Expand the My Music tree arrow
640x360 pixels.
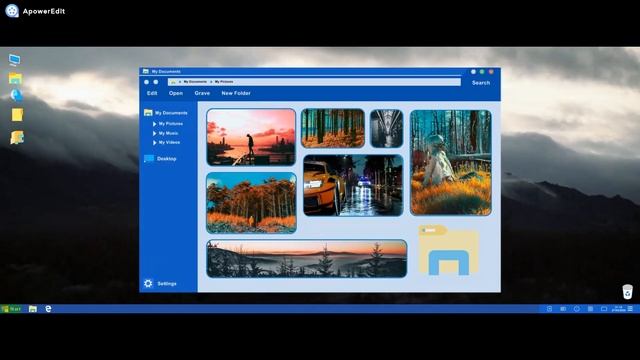click(x=155, y=133)
